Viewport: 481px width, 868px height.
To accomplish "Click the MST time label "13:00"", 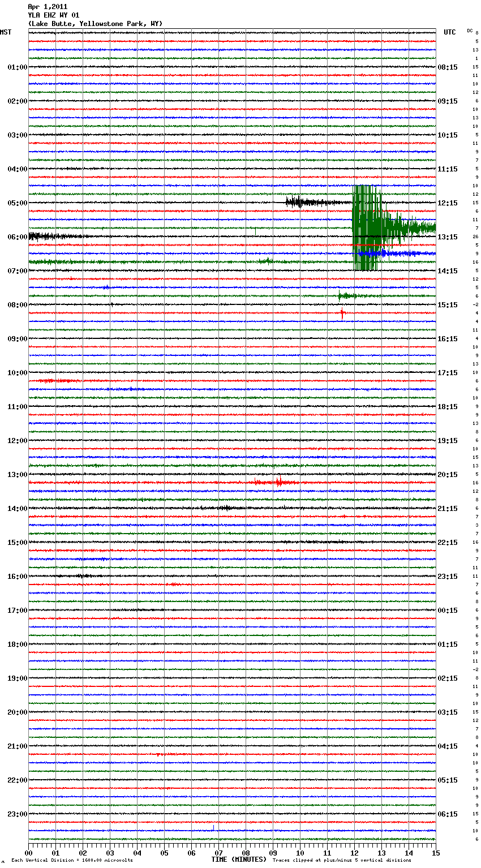I will 18,475.
